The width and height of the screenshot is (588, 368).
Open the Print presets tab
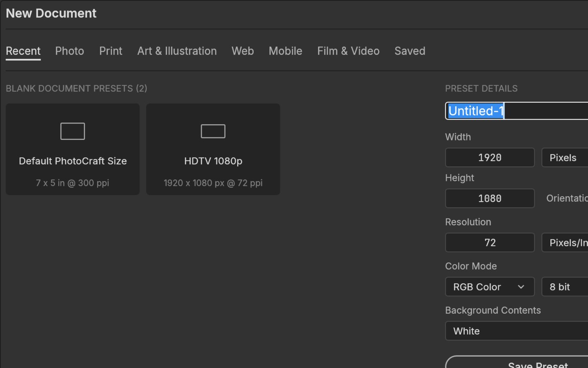tap(111, 51)
